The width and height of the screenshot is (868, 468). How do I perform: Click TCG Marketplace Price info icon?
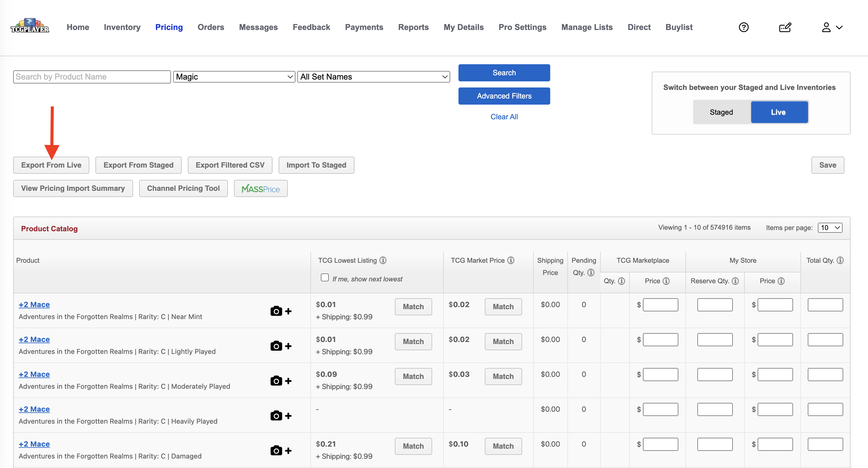tap(666, 281)
